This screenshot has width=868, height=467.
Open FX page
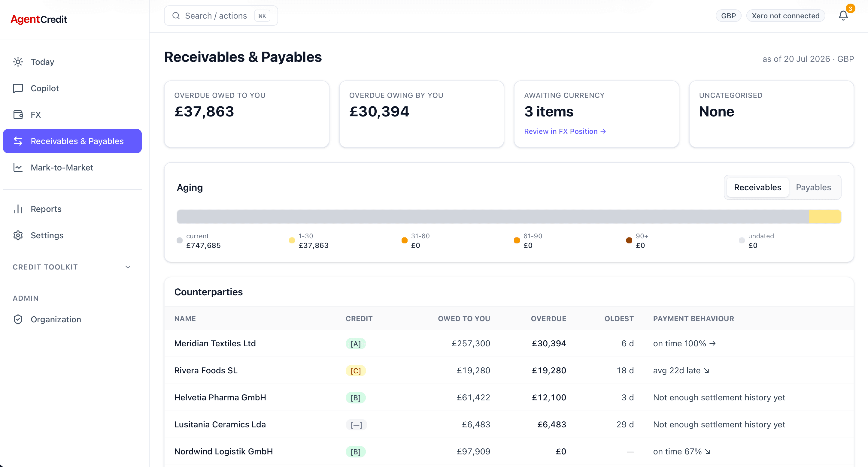tap(72, 115)
